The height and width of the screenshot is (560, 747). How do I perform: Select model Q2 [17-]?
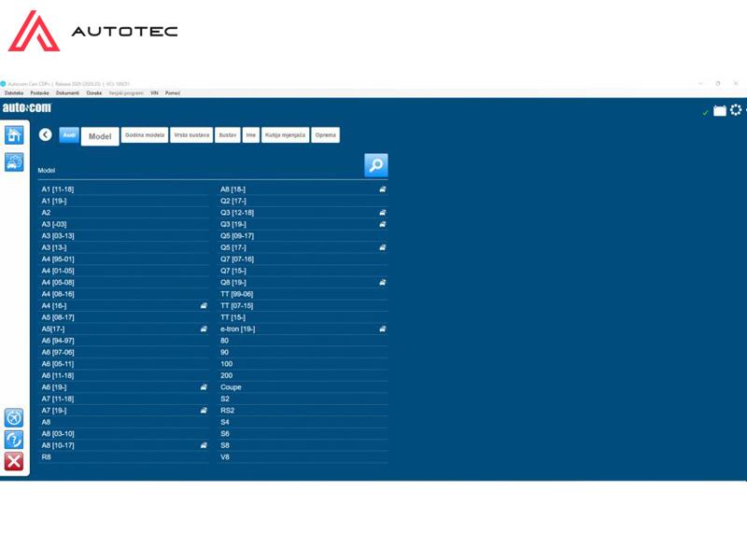click(x=303, y=201)
